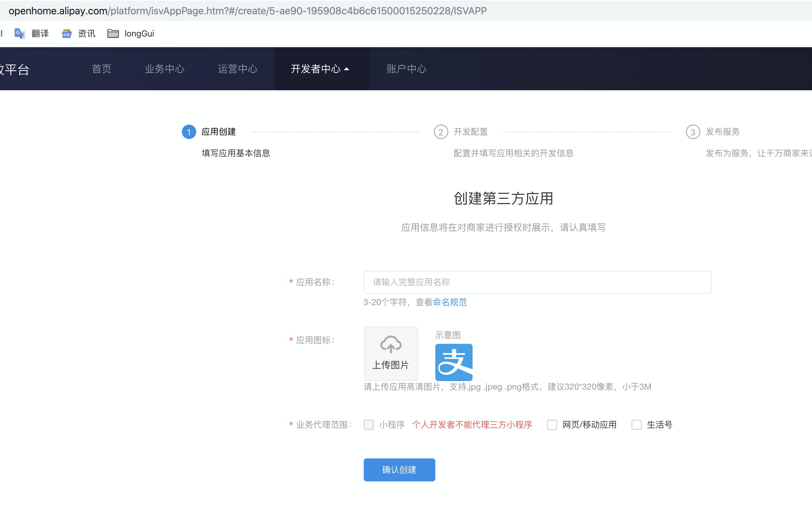Image resolution: width=812 pixels, height=510 pixels.
Task: Click the 应用名称 input field
Action: point(537,282)
